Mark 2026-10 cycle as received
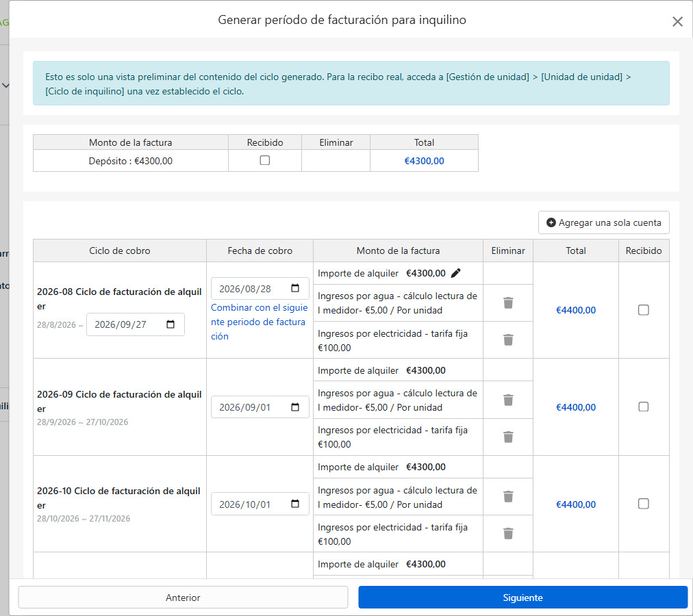693x616 pixels. (x=643, y=504)
